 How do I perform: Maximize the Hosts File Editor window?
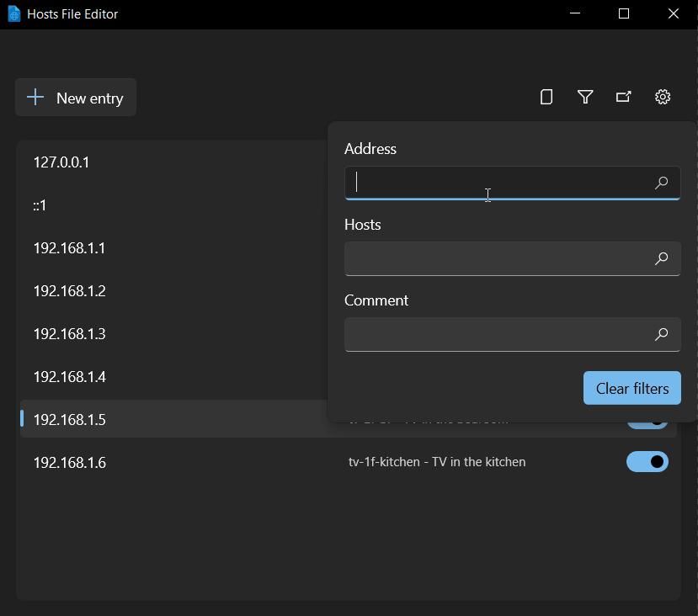coord(624,14)
